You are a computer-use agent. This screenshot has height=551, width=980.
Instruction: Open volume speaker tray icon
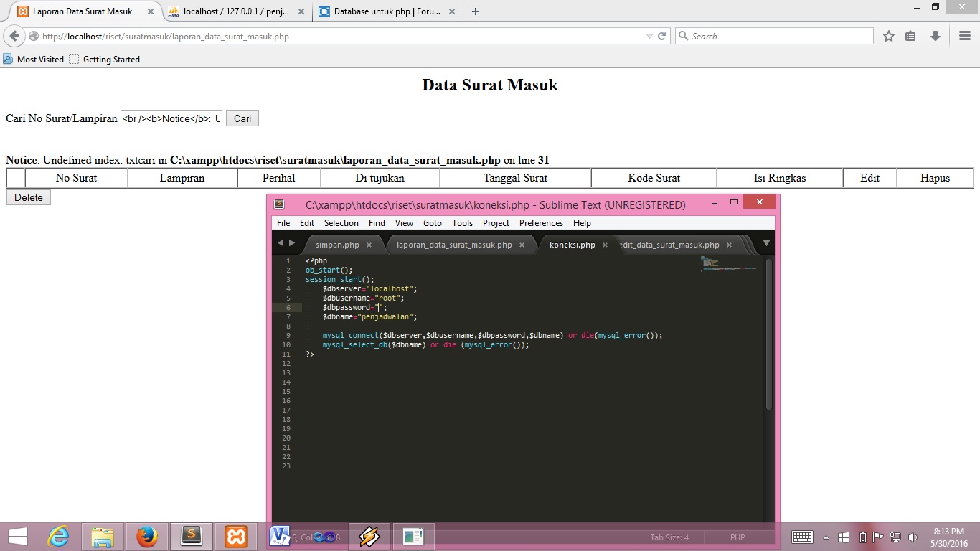tap(913, 537)
